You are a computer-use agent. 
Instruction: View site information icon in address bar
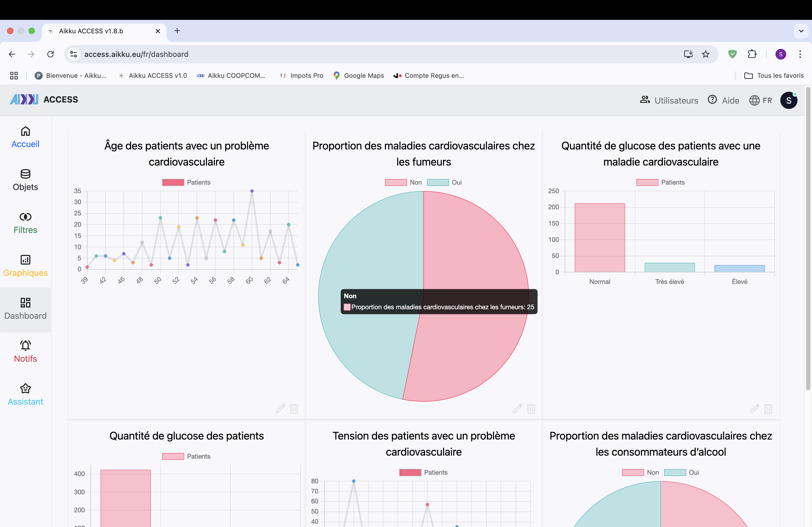74,54
